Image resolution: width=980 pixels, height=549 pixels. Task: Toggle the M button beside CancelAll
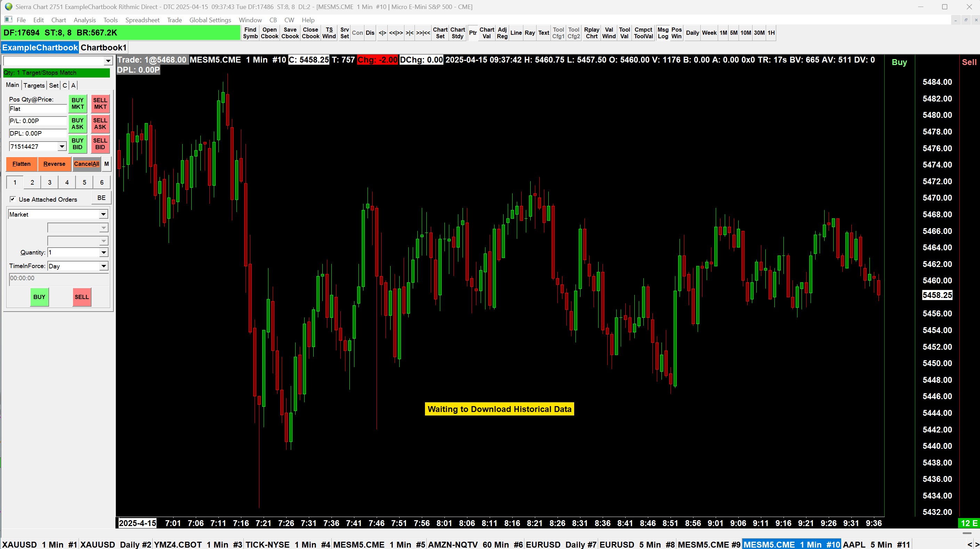pyautogui.click(x=106, y=164)
